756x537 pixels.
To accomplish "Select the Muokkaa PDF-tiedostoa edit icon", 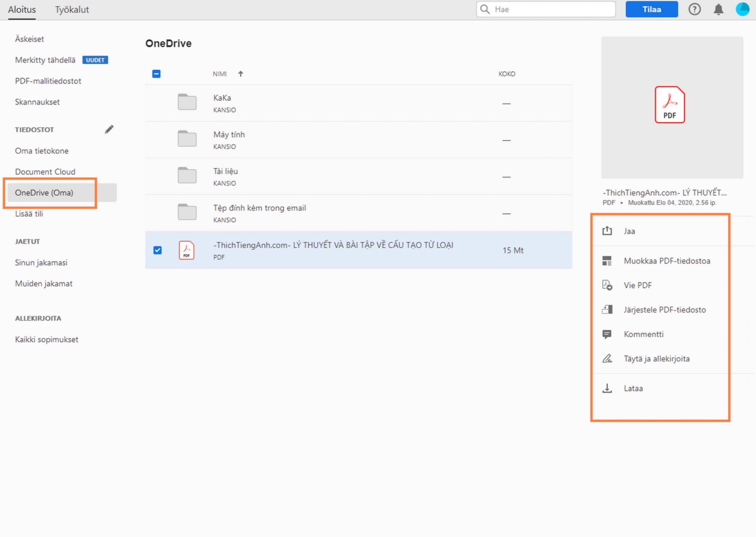I will [x=608, y=260].
